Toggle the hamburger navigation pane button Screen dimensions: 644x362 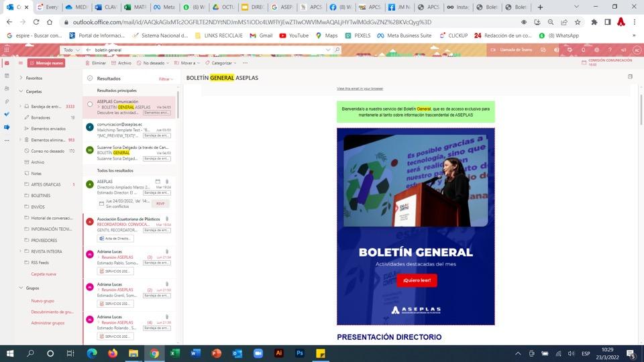coord(21,63)
